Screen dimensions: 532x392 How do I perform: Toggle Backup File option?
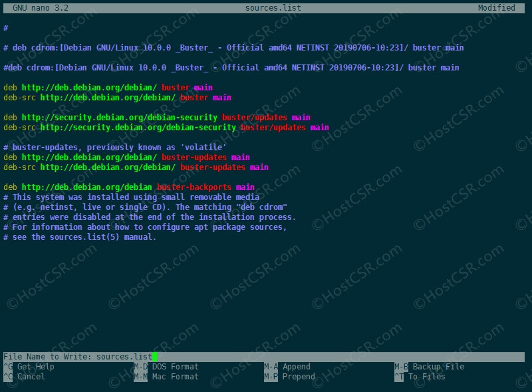pos(429,367)
